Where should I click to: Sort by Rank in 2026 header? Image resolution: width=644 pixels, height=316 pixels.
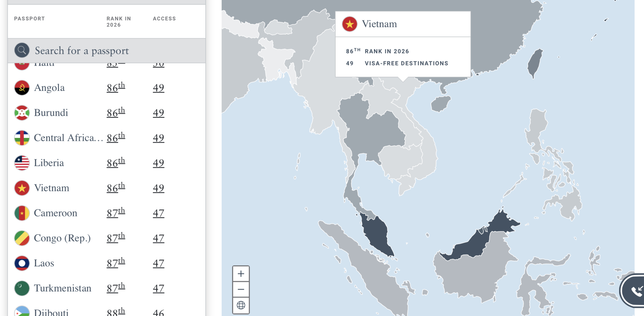[118, 22]
